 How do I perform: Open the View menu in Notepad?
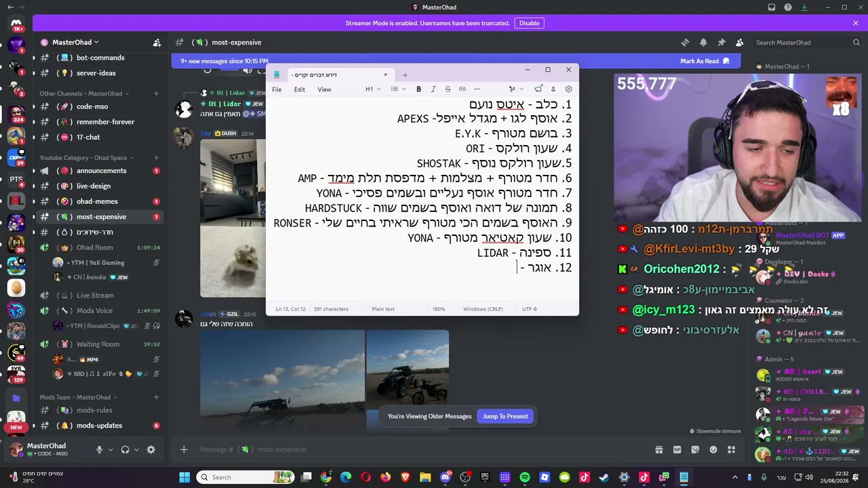coord(324,89)
